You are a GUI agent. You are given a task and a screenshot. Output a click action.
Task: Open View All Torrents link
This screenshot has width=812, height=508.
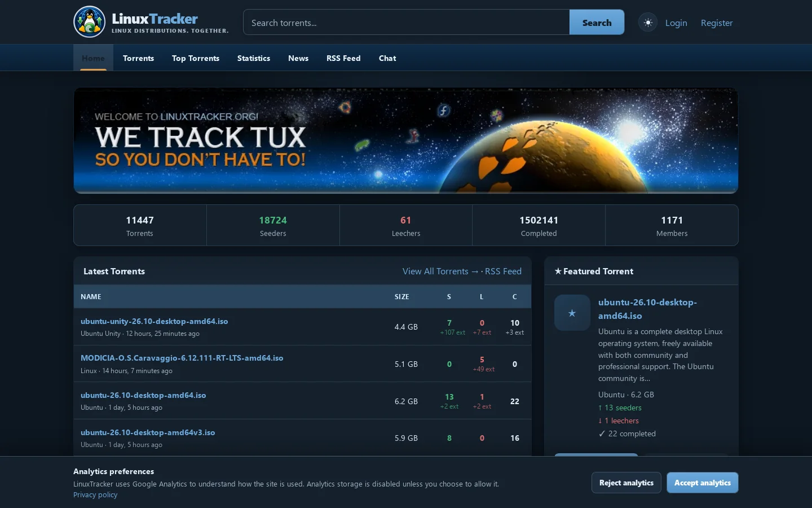(440, 271)
